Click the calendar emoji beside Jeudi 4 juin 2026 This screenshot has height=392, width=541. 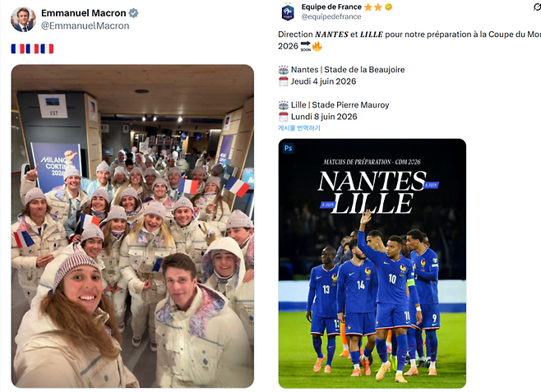pos(284,81)
